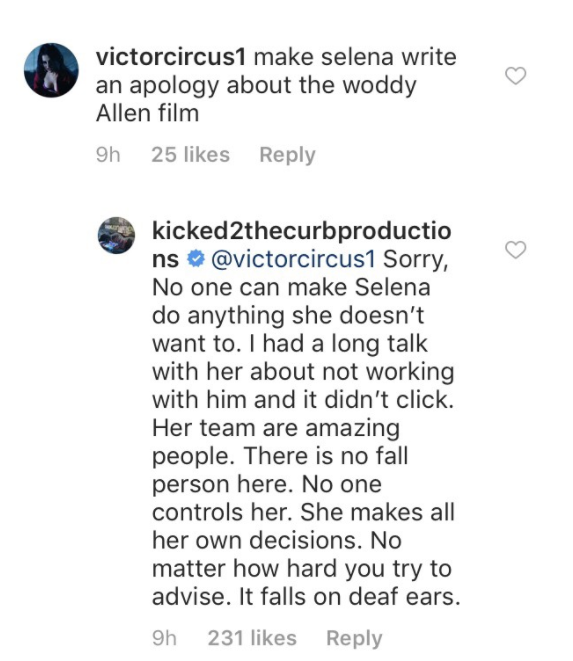Reply to victorcircus1's comment

point(287,155)
